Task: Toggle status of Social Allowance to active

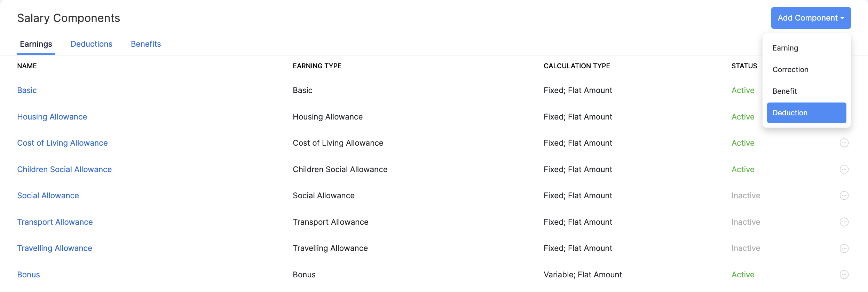Action: point(745,195)
